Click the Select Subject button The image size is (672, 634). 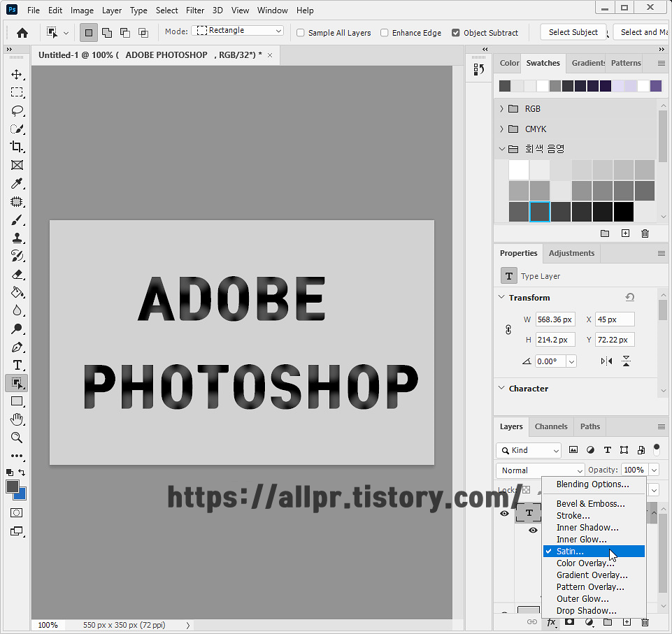point(573,32)
